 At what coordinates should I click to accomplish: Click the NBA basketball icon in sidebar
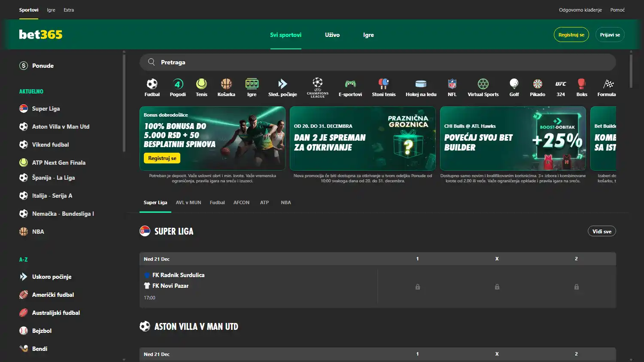(x=24, y=232)
